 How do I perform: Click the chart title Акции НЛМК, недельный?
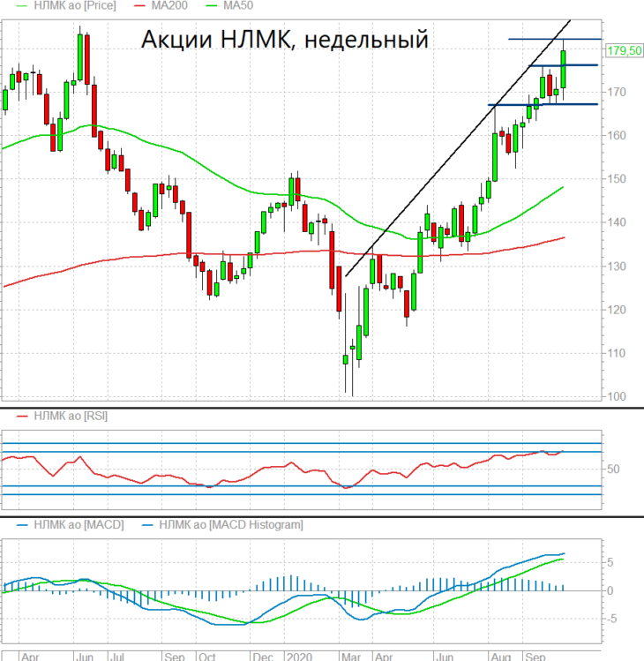pos(284,39)
